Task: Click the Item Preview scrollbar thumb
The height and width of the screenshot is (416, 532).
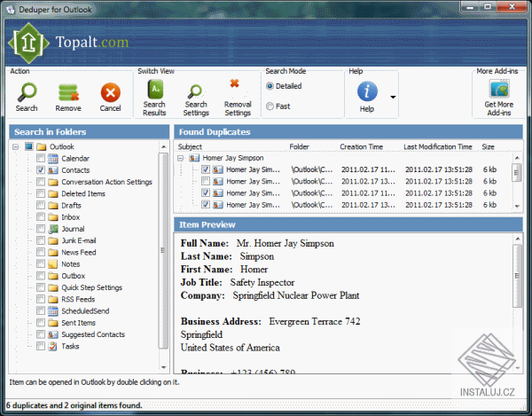Action: tap(518, 276)
